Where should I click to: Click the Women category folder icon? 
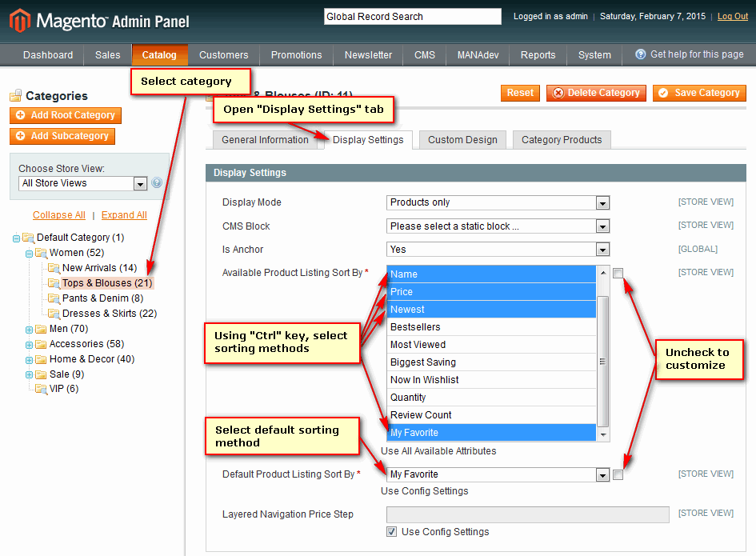click(x=41, y=253)
